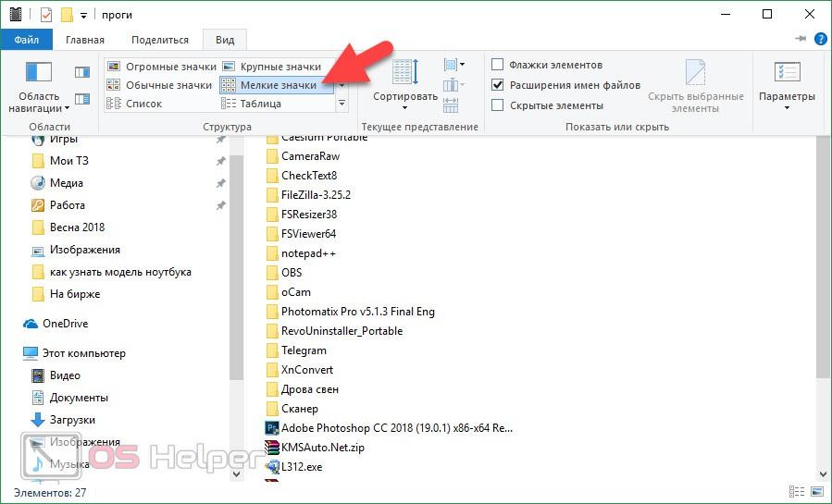Open the Adobe Photoshop CC 2018 file

[396, 428]
